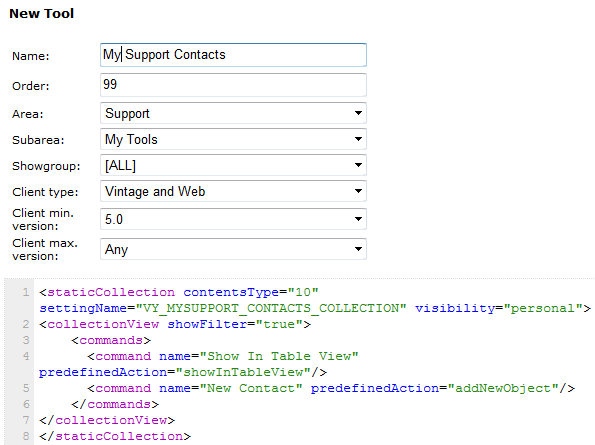
Task: Place cursor on staticCollection opening tag in line 1
Action: 107,292
